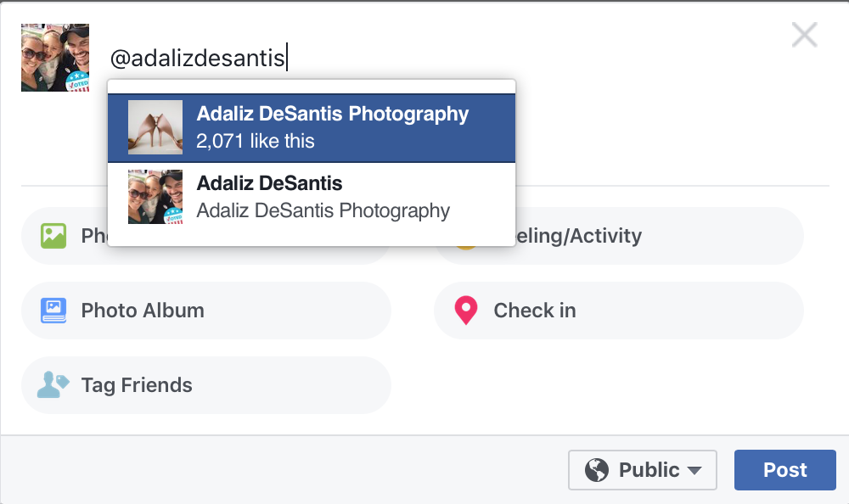
Task: Open the Public audience dropdown
Action: [x=642, y=470]
